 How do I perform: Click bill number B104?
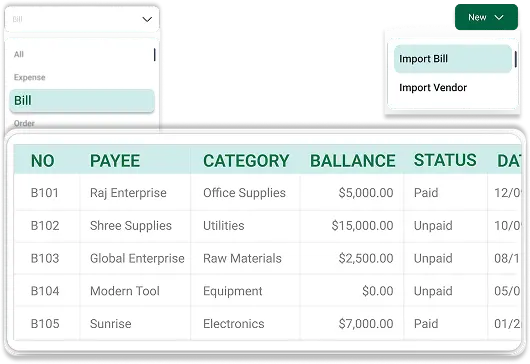point(45,291)
